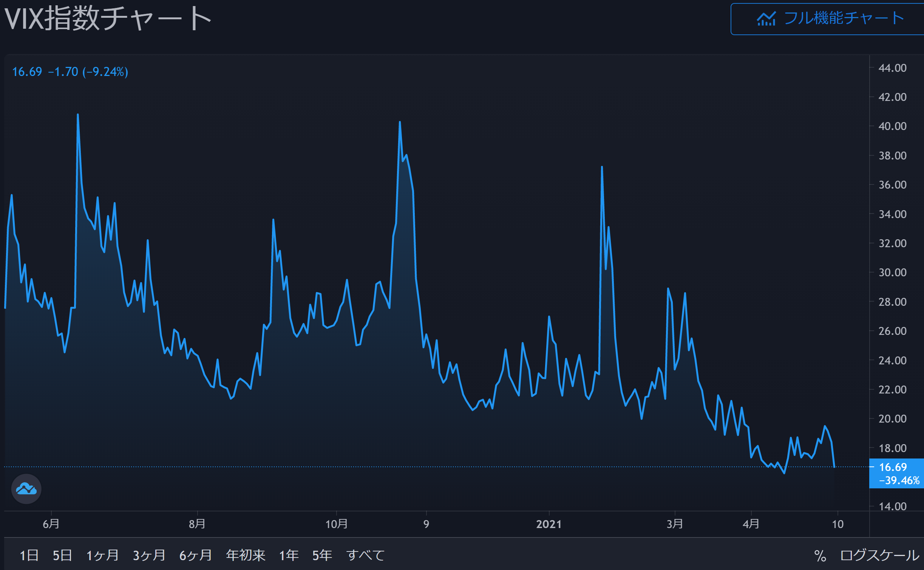
Task: Click the 16.69 −1.70 (−9.24%) legend
Action: (x=70, y=72)
